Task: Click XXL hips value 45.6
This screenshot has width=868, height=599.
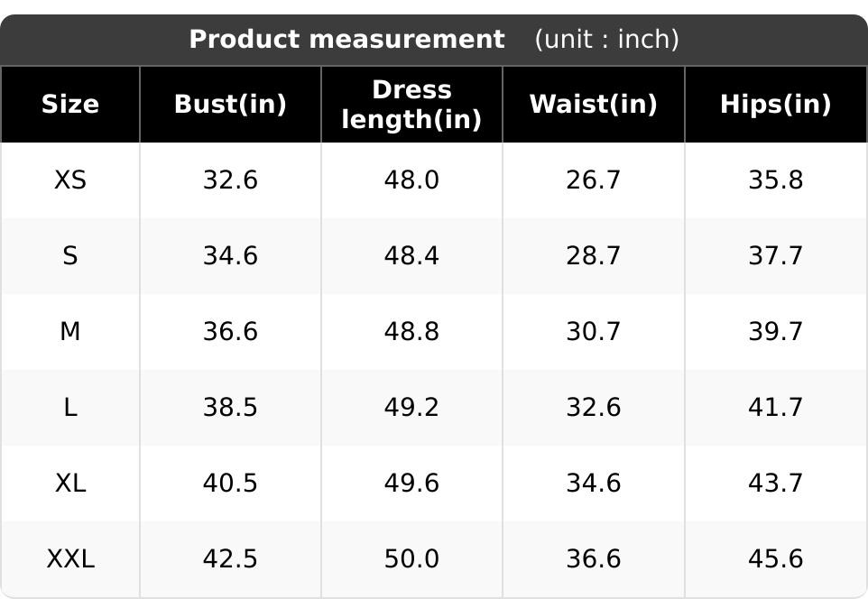Action: 776,558
